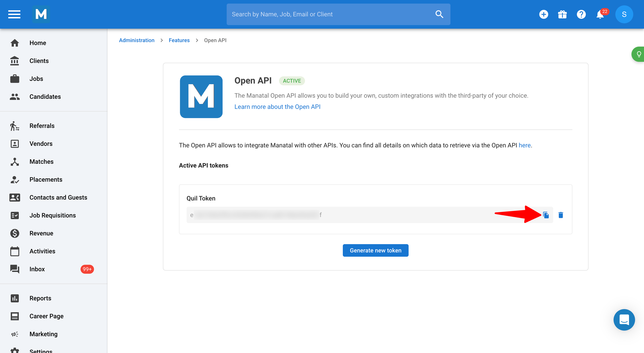Image resolution: width=644 pixels, height=353 pixels.
Task: Click the Reports bar chart icon
Action: click(x=15, y=298)
